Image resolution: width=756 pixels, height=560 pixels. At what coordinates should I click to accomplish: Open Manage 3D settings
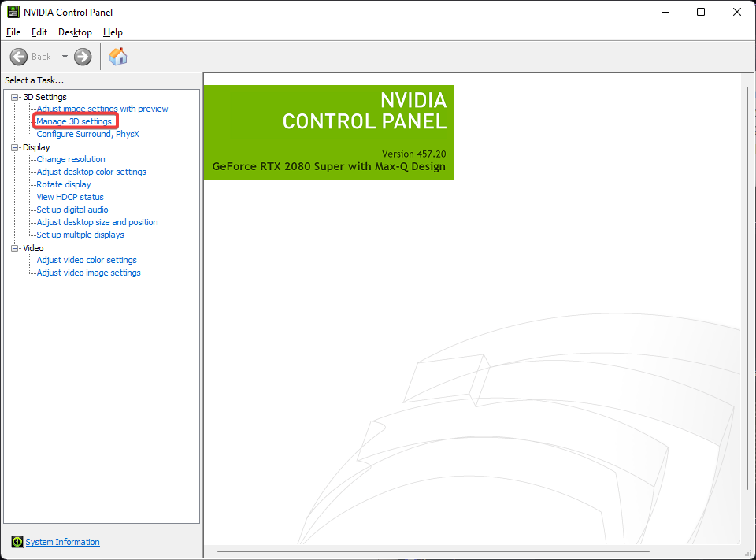pyautogui.click(x=74, y=121)
